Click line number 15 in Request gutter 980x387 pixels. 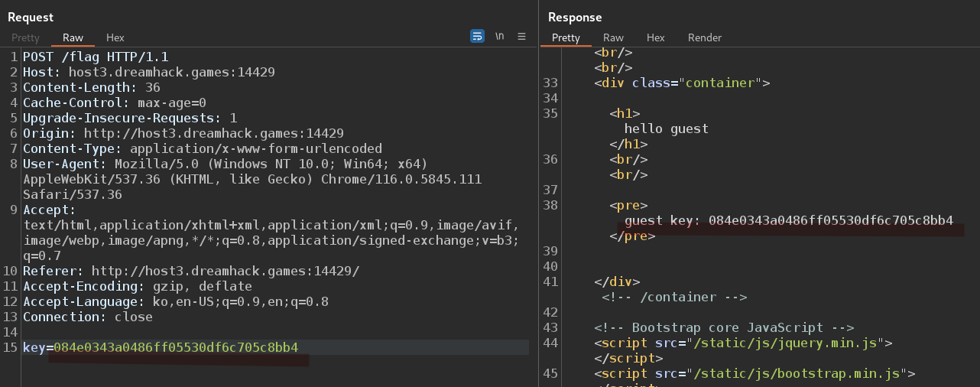10,347
